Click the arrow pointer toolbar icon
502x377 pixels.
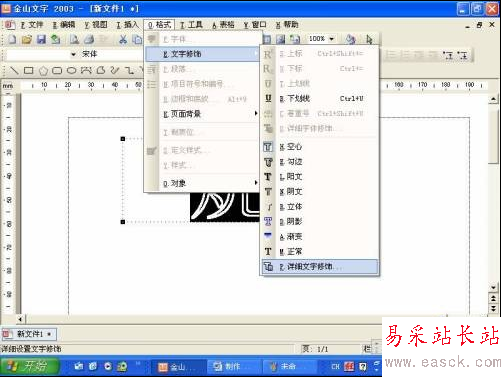369,39
